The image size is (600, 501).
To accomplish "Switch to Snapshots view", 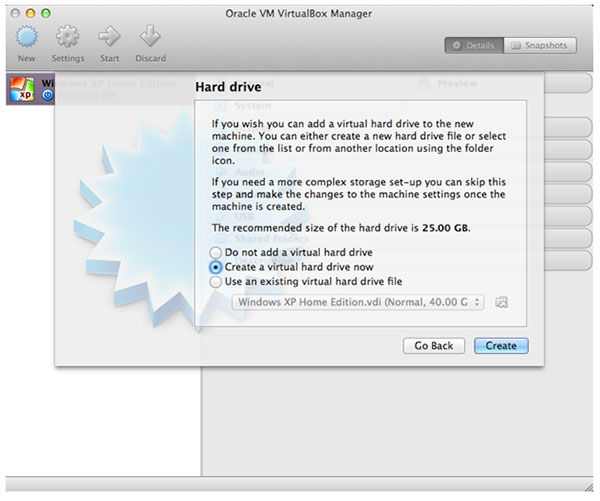I will [x=540, y=46].
